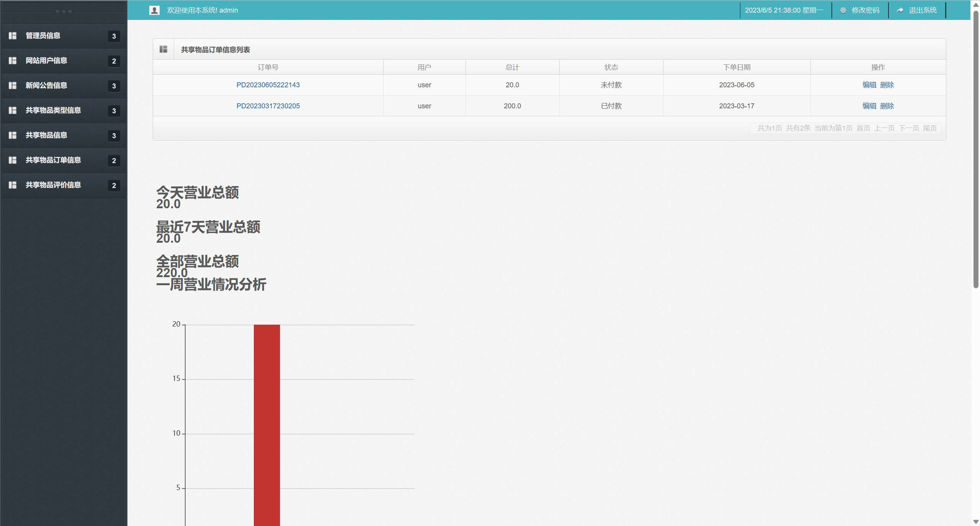Screen dimensions: 980x526
Task: Open the 共享物品订单信息 menu item
Action: [x=53, y=160]
